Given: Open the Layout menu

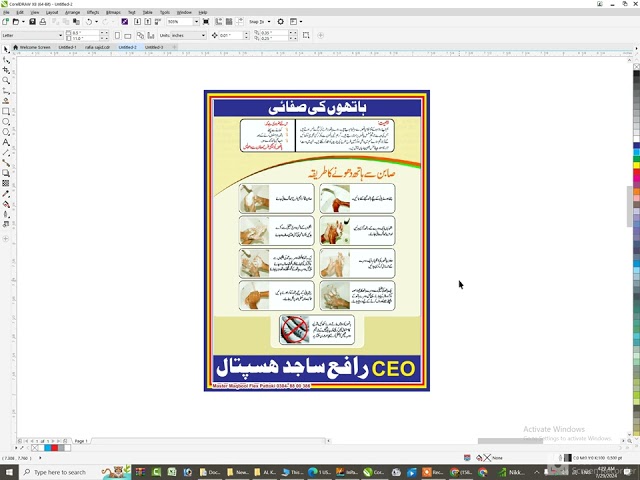Looking at the screenshot, I should pos(52,12).
